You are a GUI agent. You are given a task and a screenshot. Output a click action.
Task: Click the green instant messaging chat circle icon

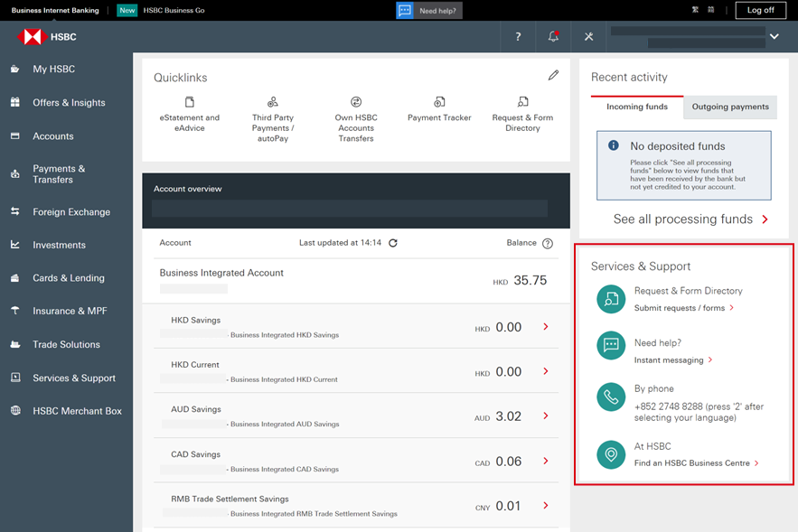click(x=611, y=345)
